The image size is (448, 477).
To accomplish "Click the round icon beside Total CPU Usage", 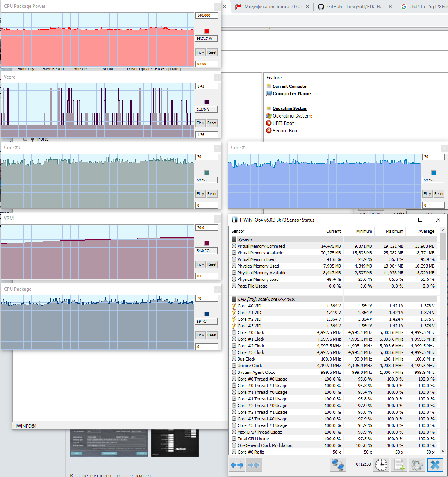I will 234,439.
